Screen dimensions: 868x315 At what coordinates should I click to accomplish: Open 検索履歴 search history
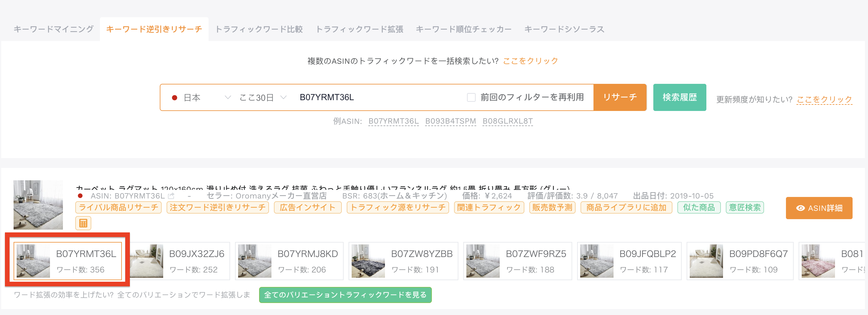tap(679, 97)
